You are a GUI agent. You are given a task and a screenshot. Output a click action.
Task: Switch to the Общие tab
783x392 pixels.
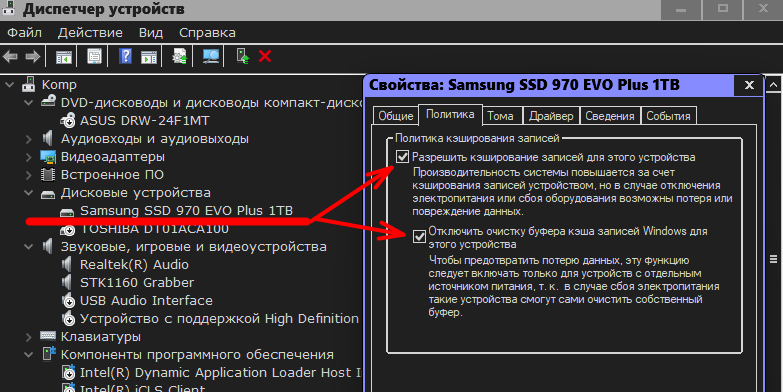click(395, 116)
